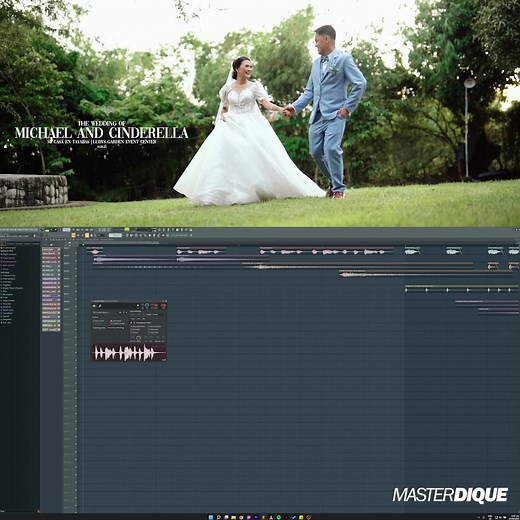Click the topmost clip in the picker panel

[x=52, y=250]
